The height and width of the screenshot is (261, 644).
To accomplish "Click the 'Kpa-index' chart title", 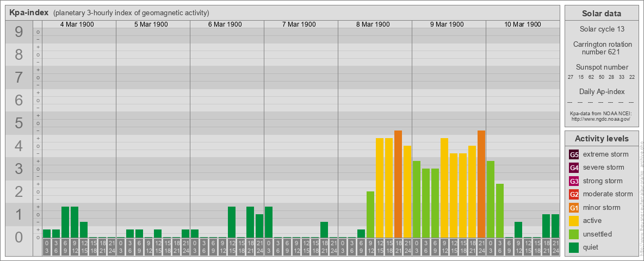I will coord(29,13).
